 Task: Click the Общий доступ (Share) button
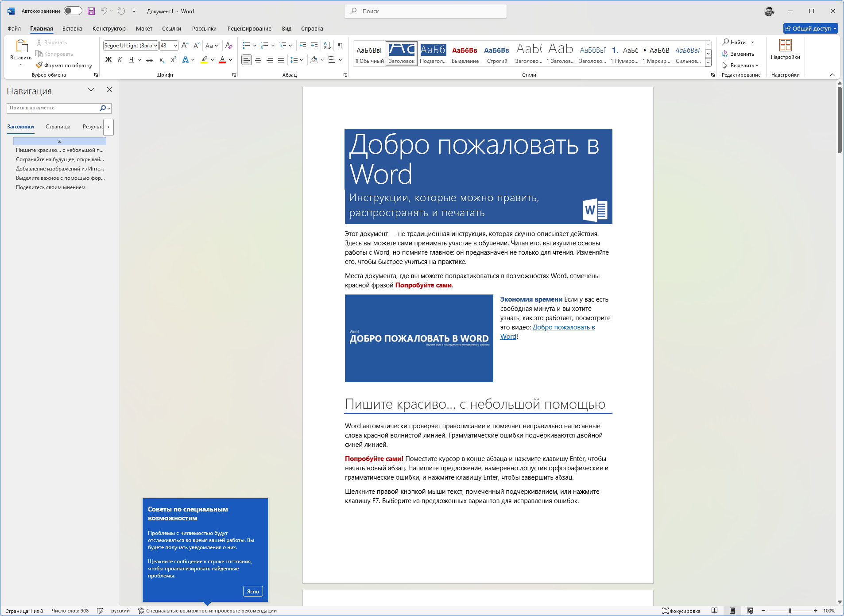(x=810, y=28)
